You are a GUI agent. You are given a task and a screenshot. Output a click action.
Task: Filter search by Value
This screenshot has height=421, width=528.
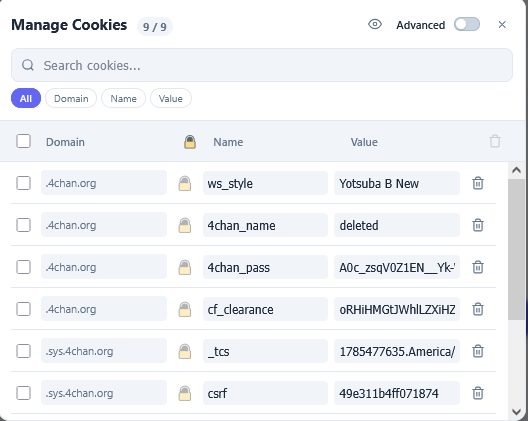[x=171, y=98]
